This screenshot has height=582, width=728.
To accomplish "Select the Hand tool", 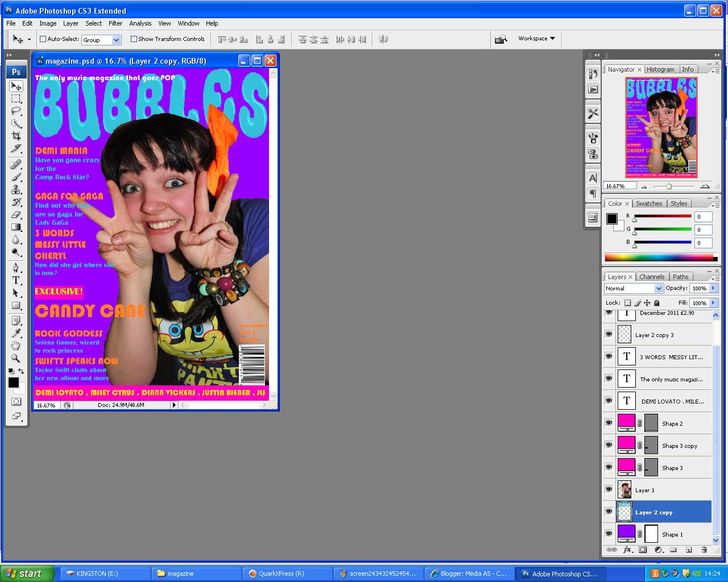I will click(x=16, y=346).
